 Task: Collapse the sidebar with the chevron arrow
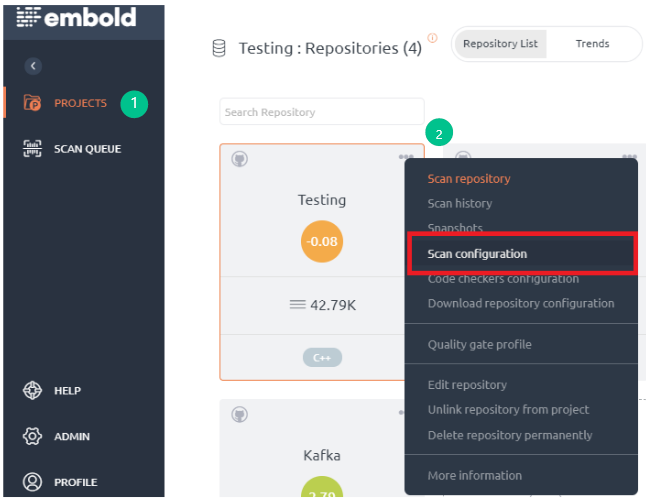pyautogui.click(x=33, y=66)
